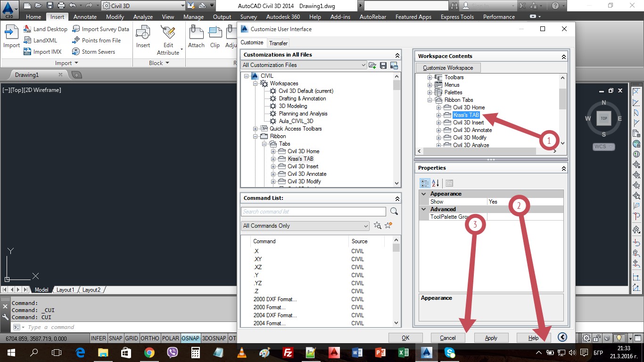Click the categorized view icon in Properties pane
The width and height of the screenshot is (644, 362).
point(424,183)
